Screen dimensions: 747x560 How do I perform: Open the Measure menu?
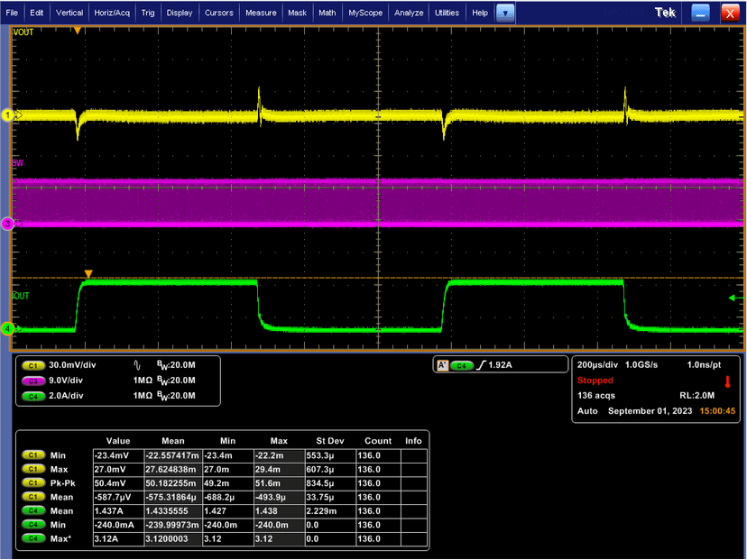[261, 13]
